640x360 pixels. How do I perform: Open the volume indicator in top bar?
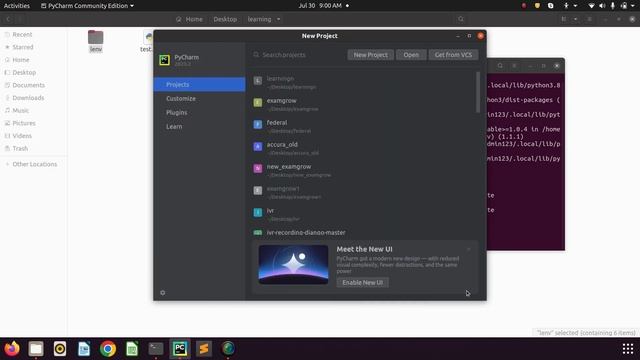[602, 6]
